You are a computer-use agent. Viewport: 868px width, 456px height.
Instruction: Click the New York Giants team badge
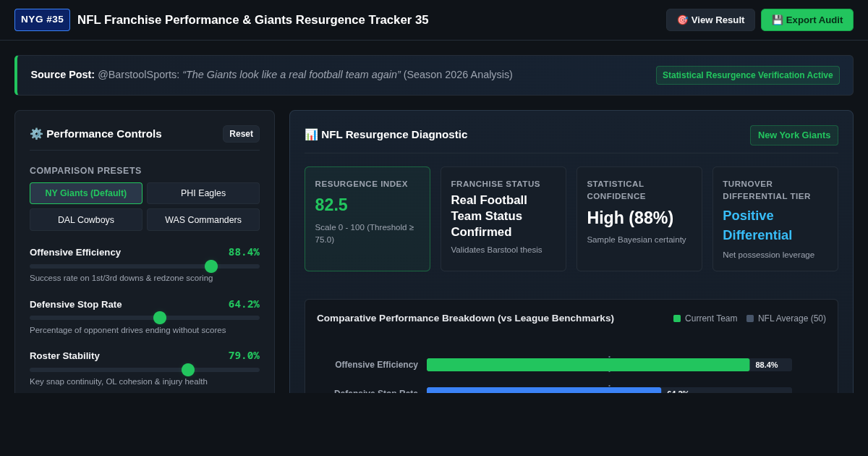(x=794, y=135)
